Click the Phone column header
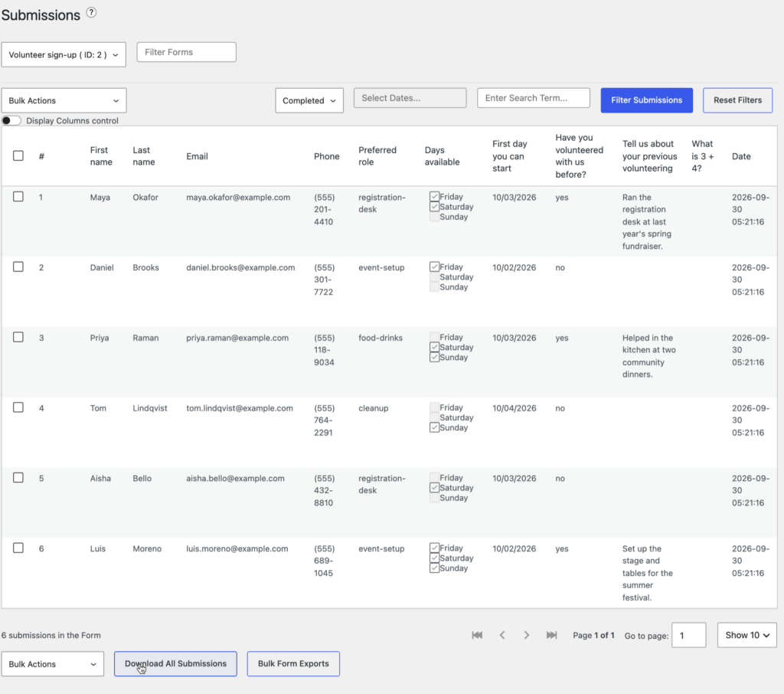The image size is (784, 694). 326,156
